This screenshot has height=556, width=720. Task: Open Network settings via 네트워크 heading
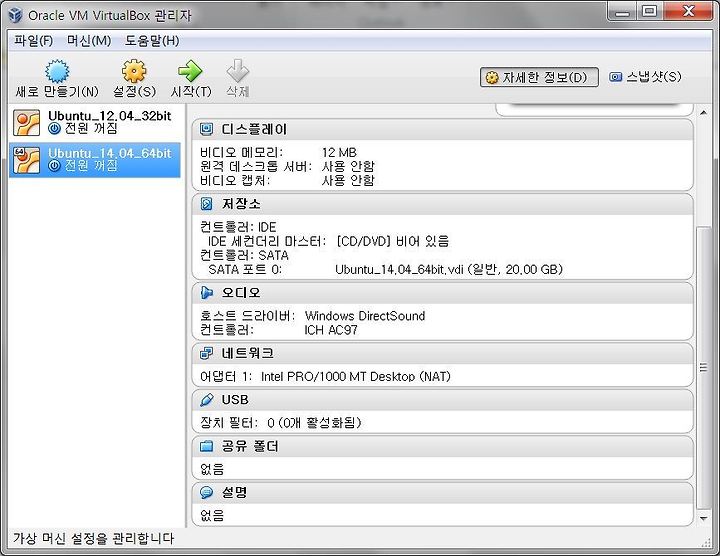coord(248,353)
